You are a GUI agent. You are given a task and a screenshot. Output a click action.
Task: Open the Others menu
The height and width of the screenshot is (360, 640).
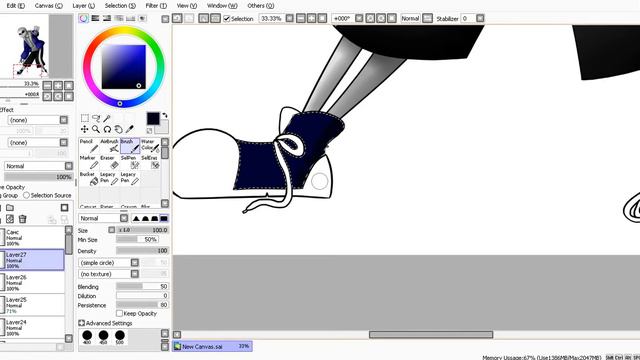tap(260, 6)
